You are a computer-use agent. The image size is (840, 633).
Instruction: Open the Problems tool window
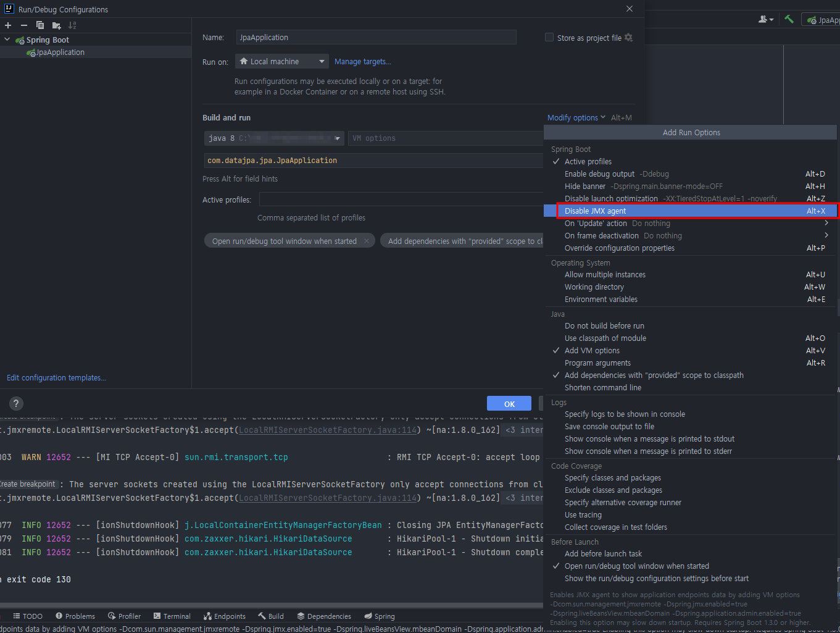pos(75,616)
